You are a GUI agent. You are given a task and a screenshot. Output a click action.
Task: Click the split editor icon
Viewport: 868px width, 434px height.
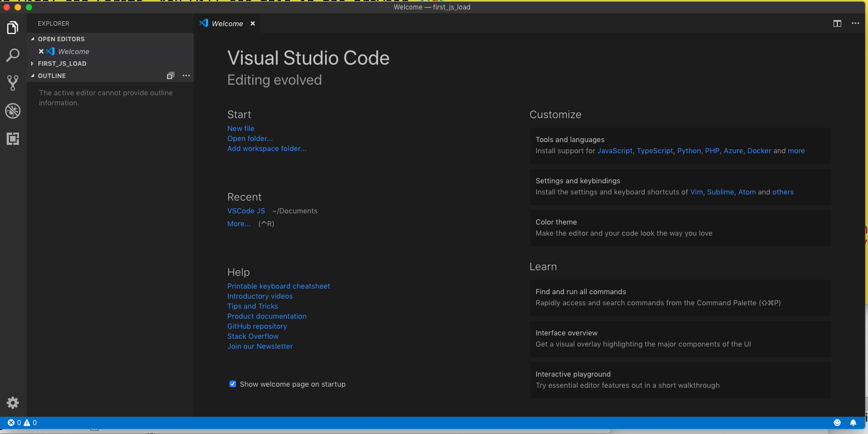tap(837, 23)
